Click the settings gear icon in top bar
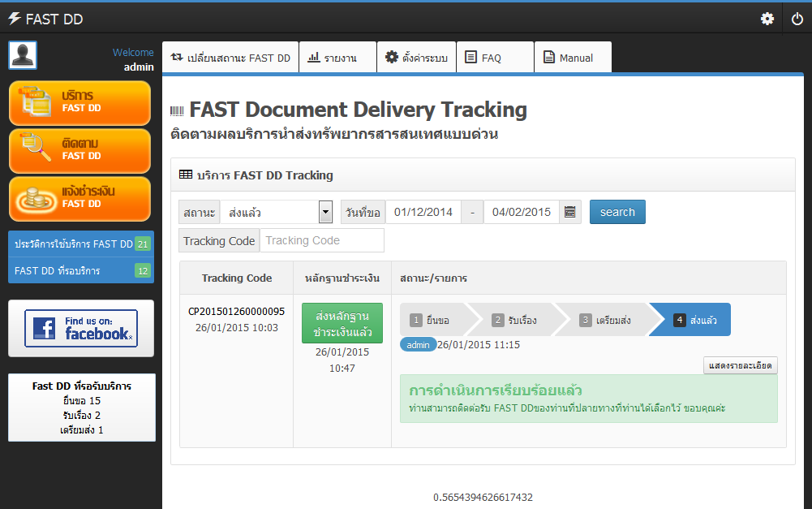The image size is (812, 509). (x=767, y=19)
